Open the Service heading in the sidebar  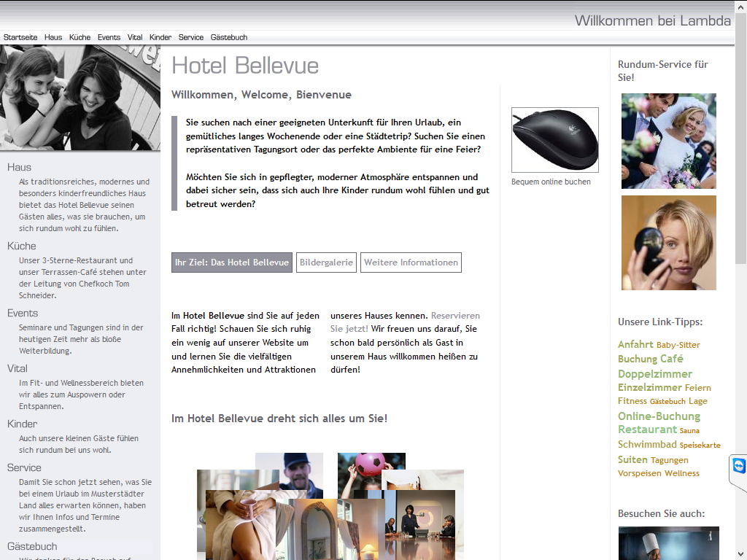(24, 467)
